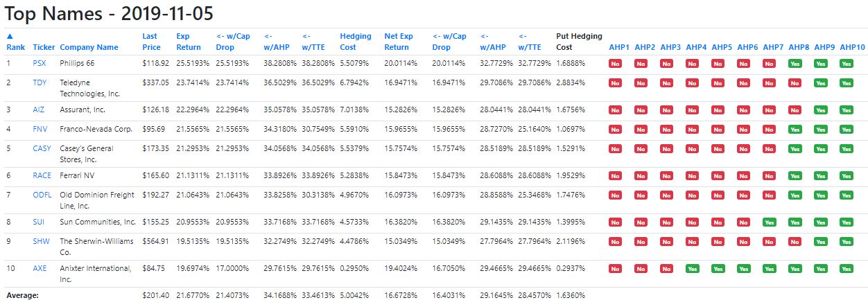Click PSX row AHP8 Yes badge

coord(795,64)
